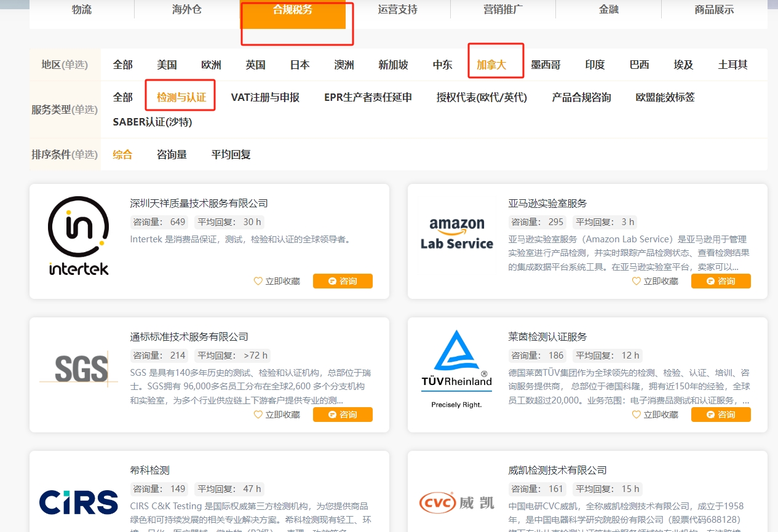Click the TÜV Rheinland logo
778x532 pixels.
pos(457,369)
